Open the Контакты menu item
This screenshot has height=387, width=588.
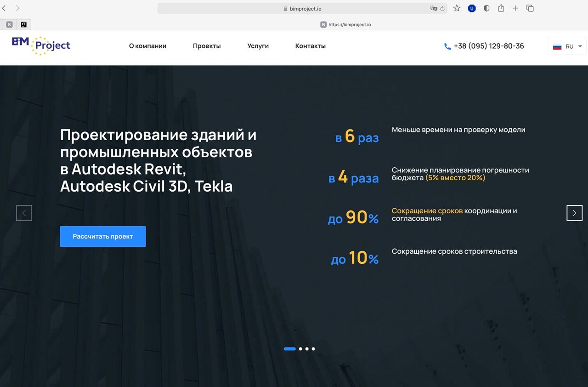point(311,46)
